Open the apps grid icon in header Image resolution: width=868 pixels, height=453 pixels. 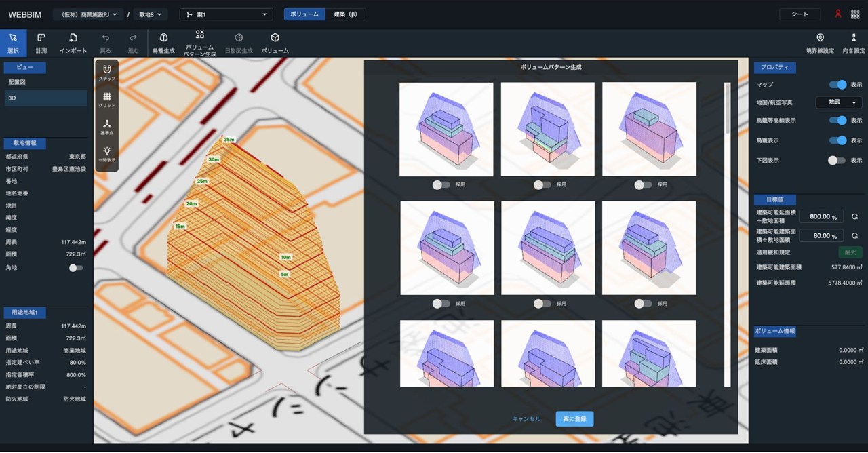[855, 14]
